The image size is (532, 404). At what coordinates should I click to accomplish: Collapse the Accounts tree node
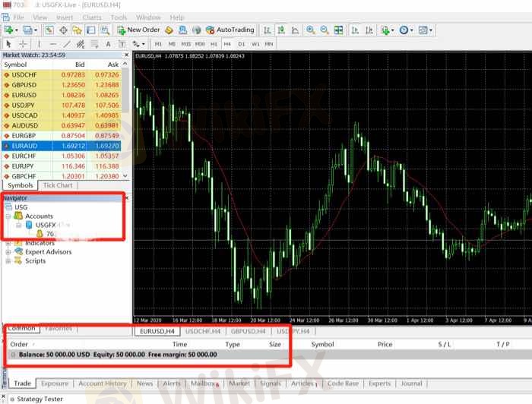[x=8, y=216]
